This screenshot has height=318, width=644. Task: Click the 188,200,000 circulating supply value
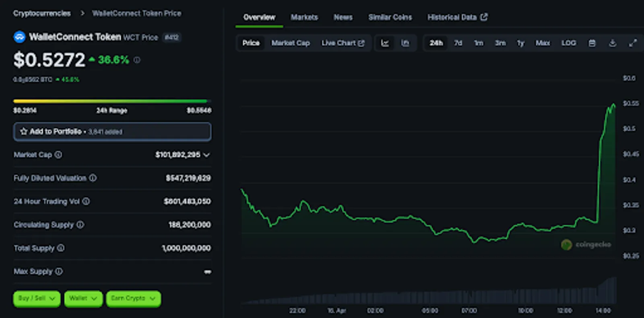[x=190, y=225]
